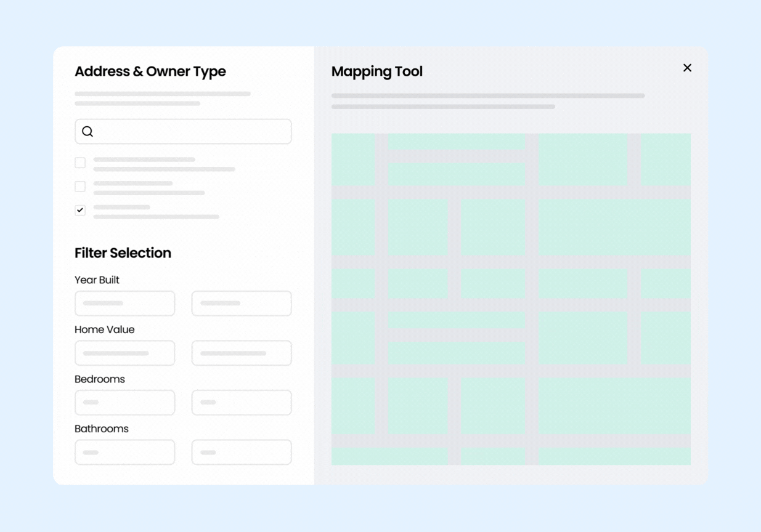The height and width of the screenshot is (532, 761).
Task: Enable the first owner type checkbox
Action: coord(80,162)
